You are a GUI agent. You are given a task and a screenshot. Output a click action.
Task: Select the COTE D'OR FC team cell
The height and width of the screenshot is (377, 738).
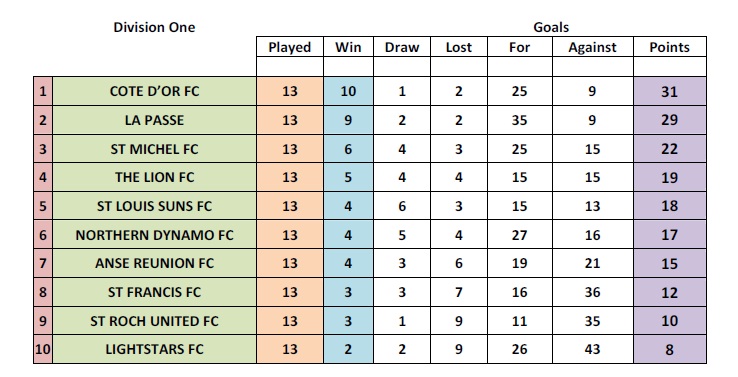pos(154,91)
